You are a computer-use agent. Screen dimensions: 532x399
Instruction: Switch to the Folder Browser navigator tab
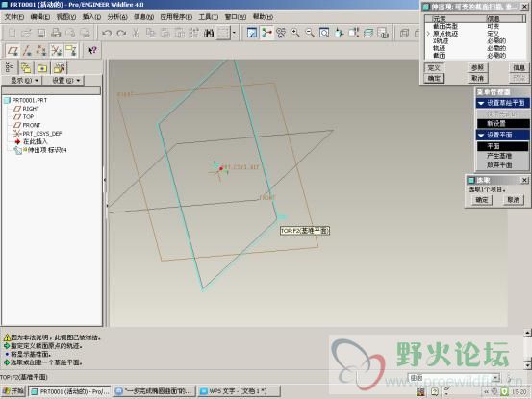26,67
